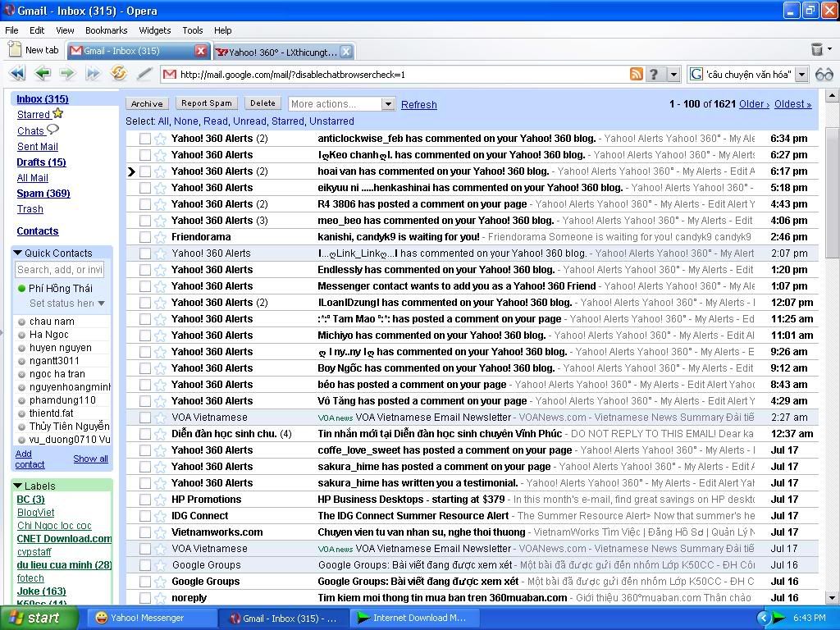840x630 pixels.
Task: Click the Gmail favicon in the address bar
Action: (x=170, y=73)
